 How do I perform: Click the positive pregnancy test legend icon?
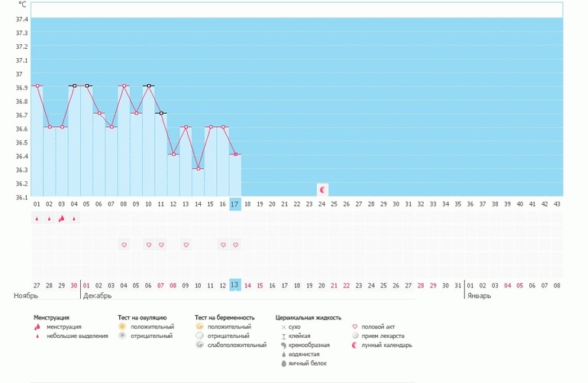[199, 326]
